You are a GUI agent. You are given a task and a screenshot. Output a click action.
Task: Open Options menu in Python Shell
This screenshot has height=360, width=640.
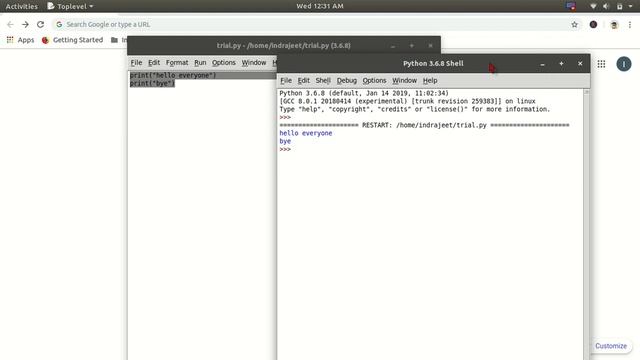point(374,80)
